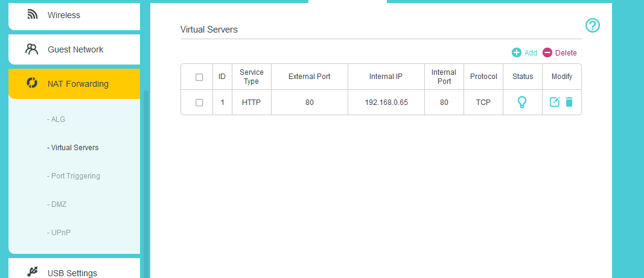644x278 pixels.
Task: Toggle the HTTP entry status lightbulb
Action: (523, 103)
